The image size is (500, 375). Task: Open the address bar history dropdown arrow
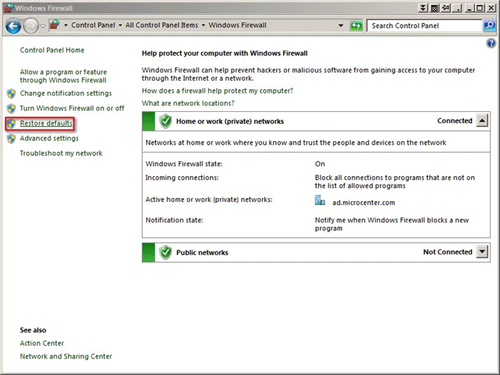[x=341, y=25]
